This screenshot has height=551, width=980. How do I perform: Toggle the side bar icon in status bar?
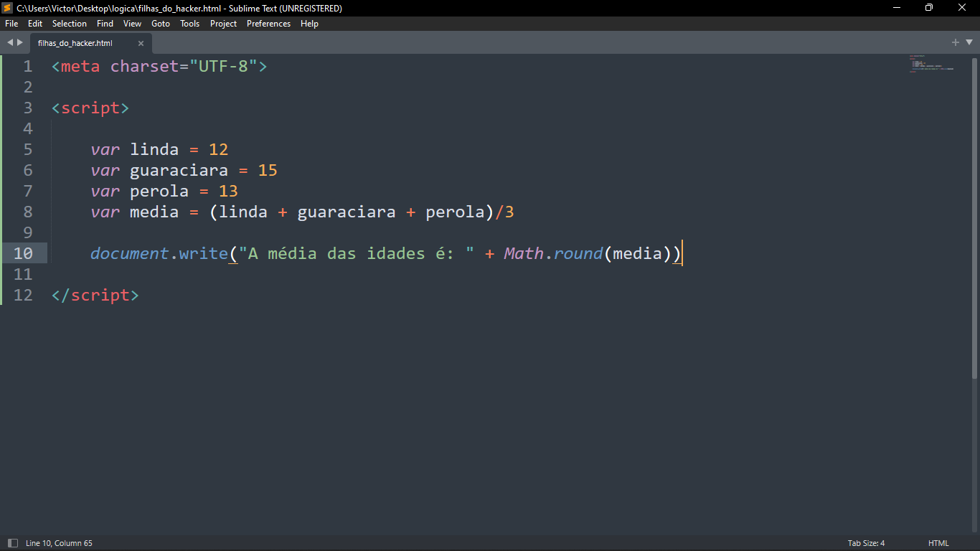pos(12,543)
